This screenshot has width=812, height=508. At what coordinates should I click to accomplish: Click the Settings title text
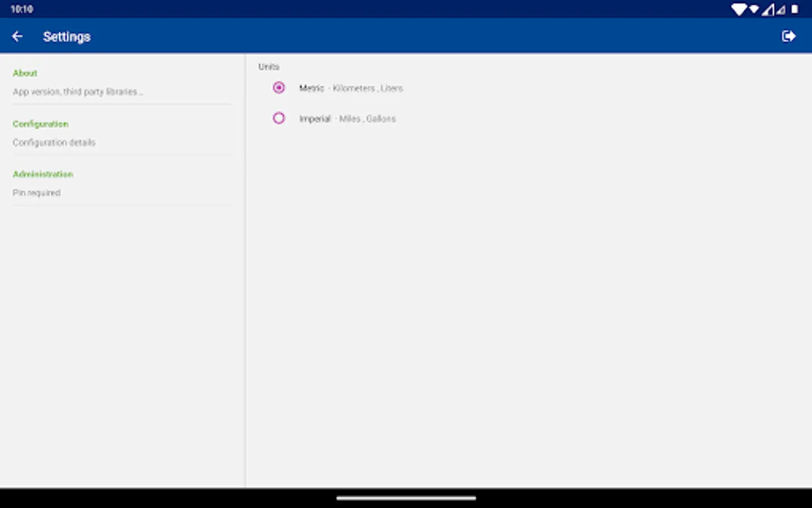click(x=67, y=36)
